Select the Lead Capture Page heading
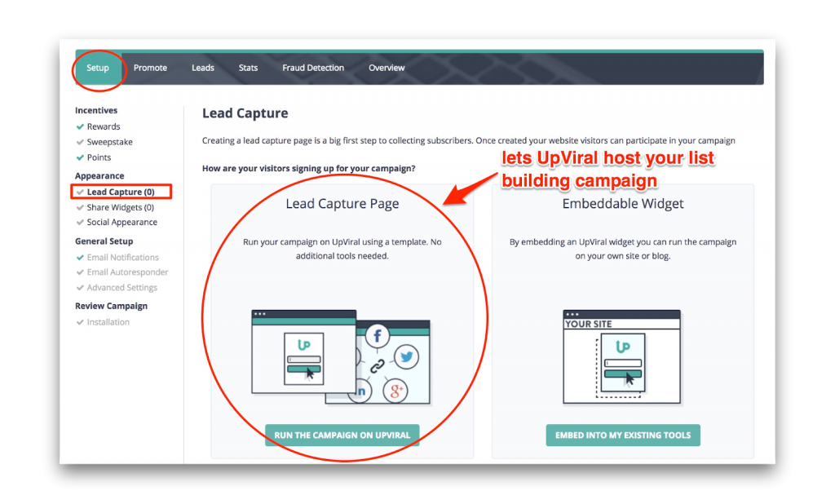Viewport: 835px width, 504px height. coord(342,204)
